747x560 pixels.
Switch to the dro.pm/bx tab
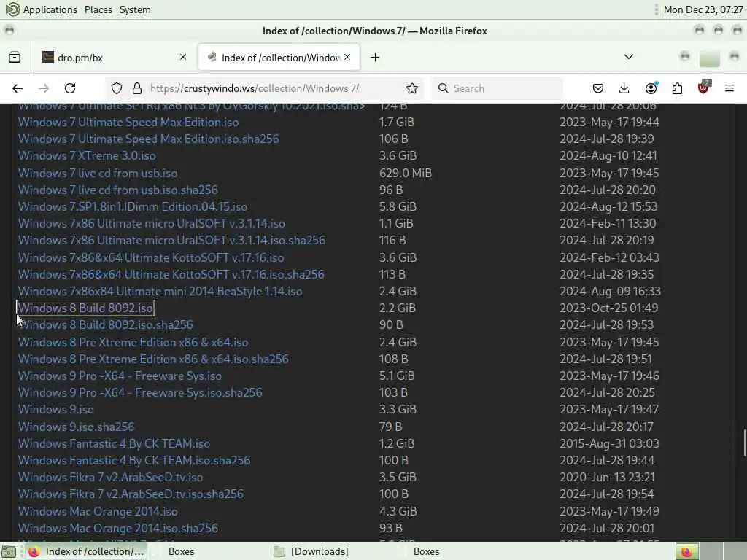[115, 57]
